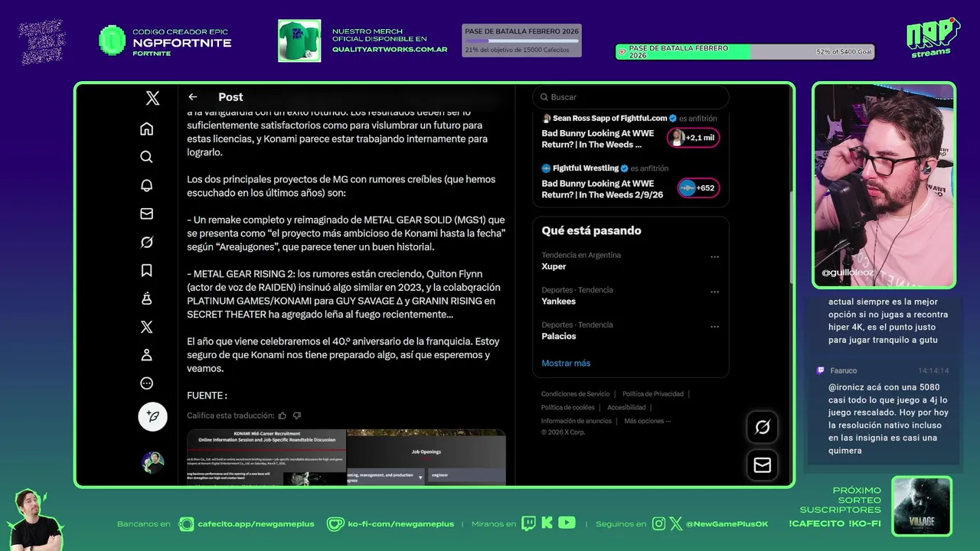This screenshot has width=980, height=551.
Task: Click the $400 Goal progress bar
Action: 745,52
